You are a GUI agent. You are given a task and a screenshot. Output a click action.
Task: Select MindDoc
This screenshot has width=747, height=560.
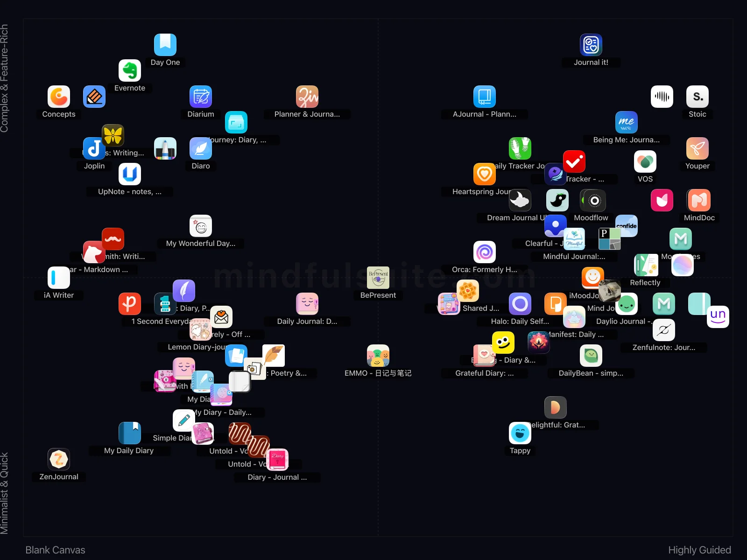(x=699, y=200)
